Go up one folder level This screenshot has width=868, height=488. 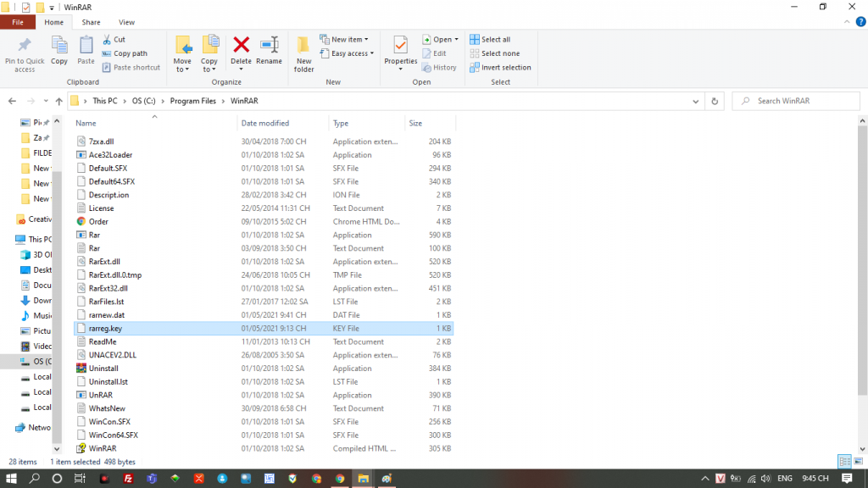coord(59,101)
